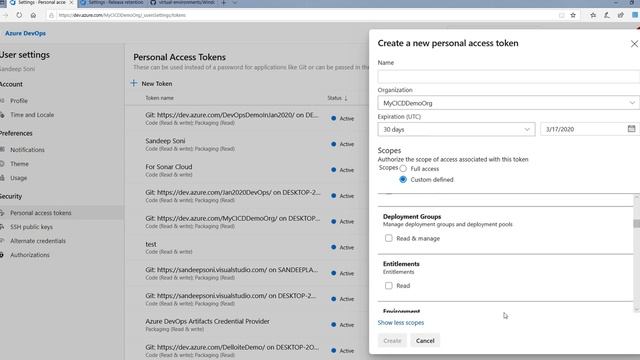
Task: Click the Active status dot for test token
Action: (x=333, y=247)
